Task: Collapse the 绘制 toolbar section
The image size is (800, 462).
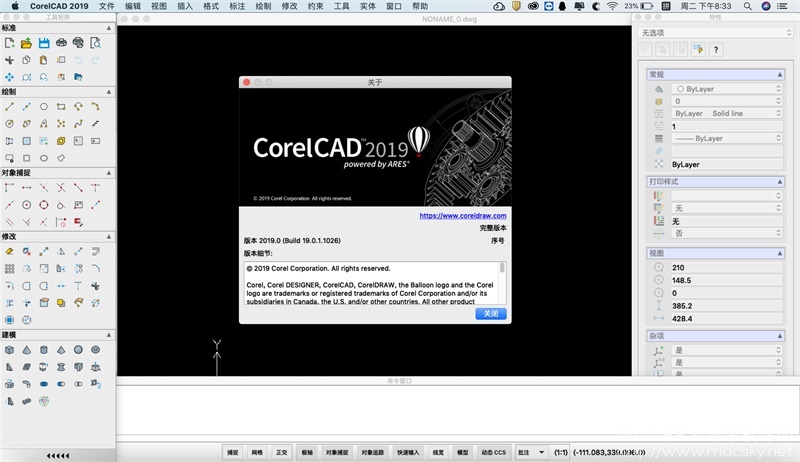Action: 109,92
